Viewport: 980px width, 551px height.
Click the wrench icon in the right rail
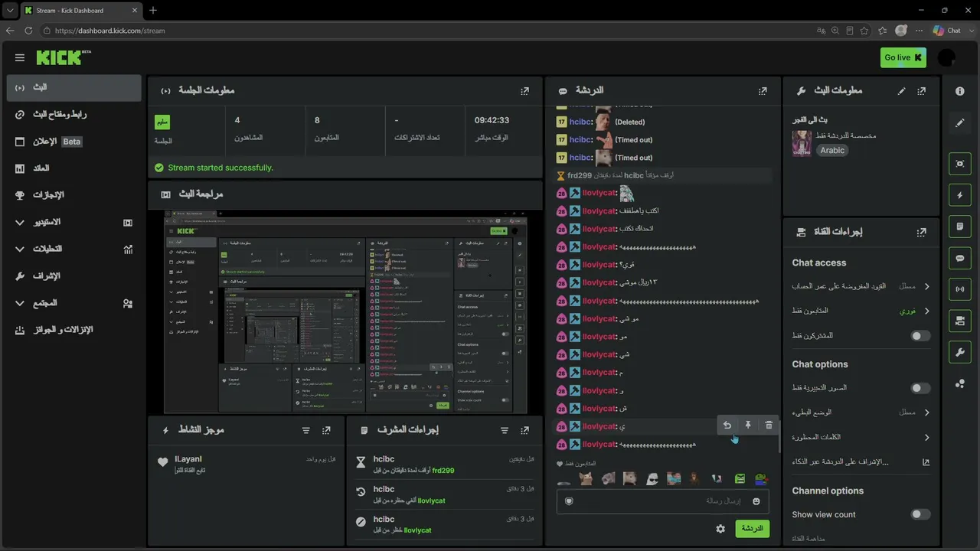pyautogui.click(x=960, y=352)
